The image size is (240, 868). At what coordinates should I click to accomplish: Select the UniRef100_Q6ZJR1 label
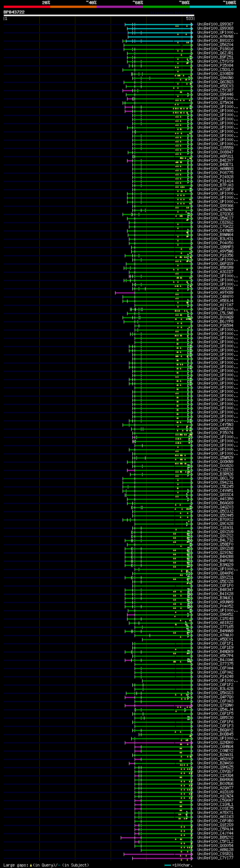tap(215, 53)
